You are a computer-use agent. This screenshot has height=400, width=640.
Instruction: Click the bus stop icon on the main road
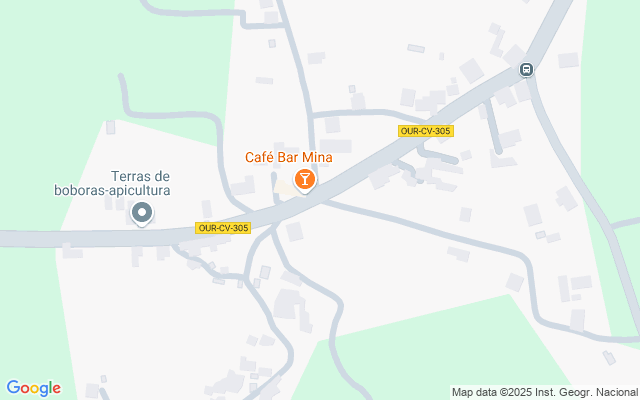click(527, 69)
